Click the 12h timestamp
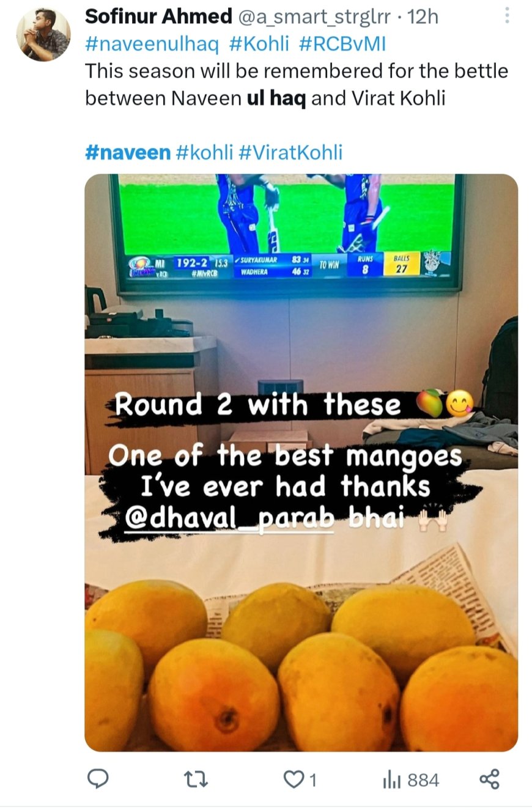Image resolution: width=532 pixels, height=810 pixels. click(x=423, y=17)
